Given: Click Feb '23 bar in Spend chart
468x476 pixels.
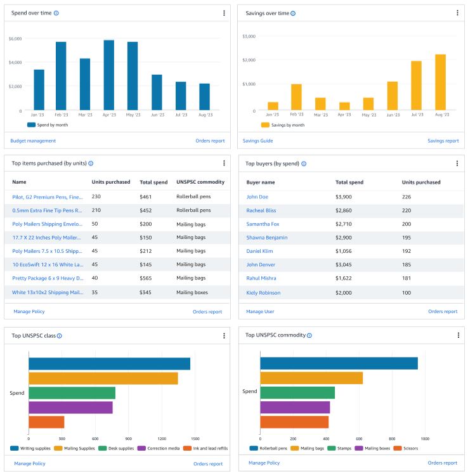Looking at the screenshot, I should click(x=61, y=76).
